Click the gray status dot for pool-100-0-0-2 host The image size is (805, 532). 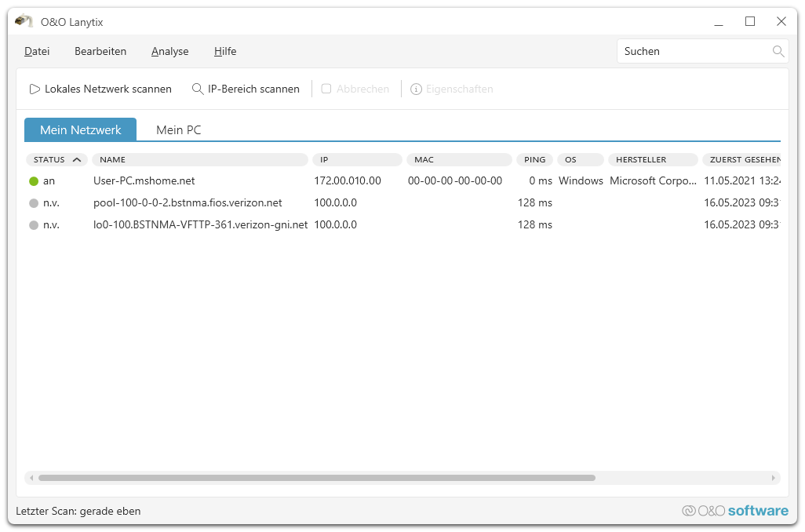(x=34, y=203)
